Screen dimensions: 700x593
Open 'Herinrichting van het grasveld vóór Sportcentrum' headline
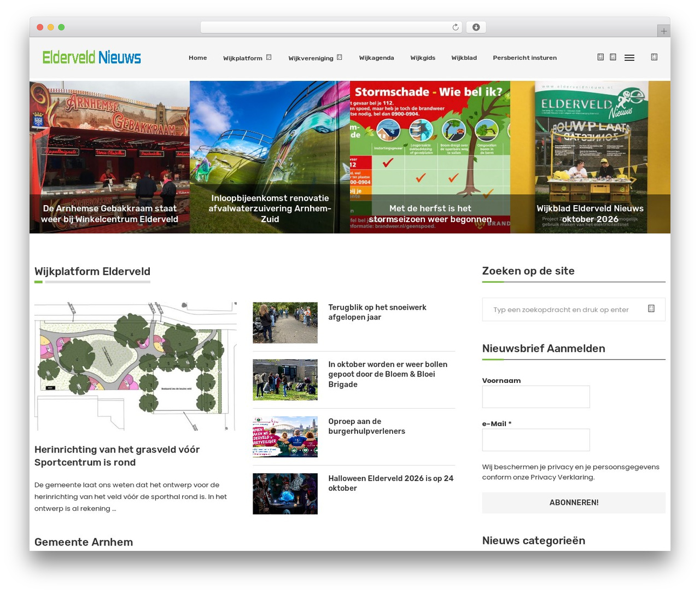(117, 456)
